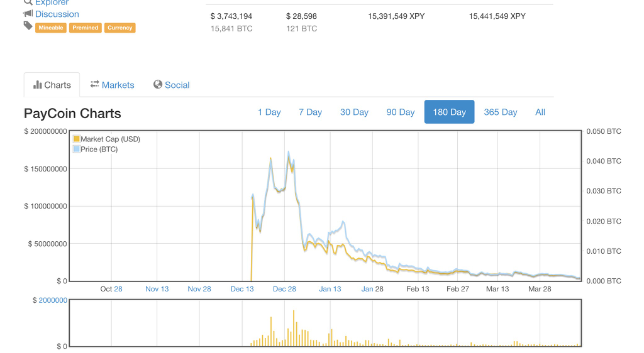This screenshot has height=353, width=644.
Task: Click the PayCoin Charts heading
Action: [72, 113]
